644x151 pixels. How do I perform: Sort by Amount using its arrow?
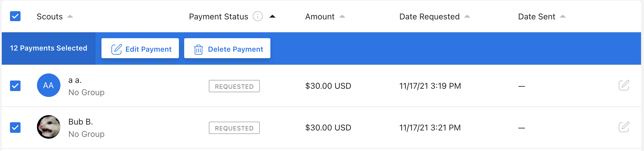[x=342, y=16]
